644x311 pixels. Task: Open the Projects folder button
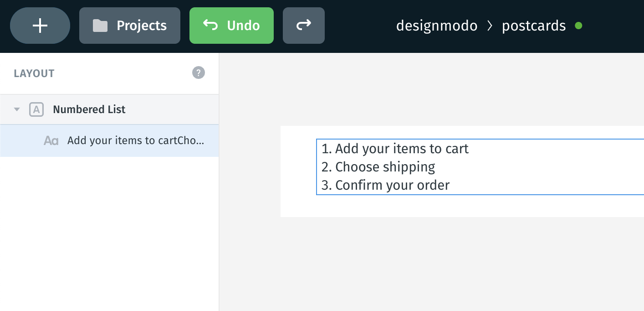[130, 26]
